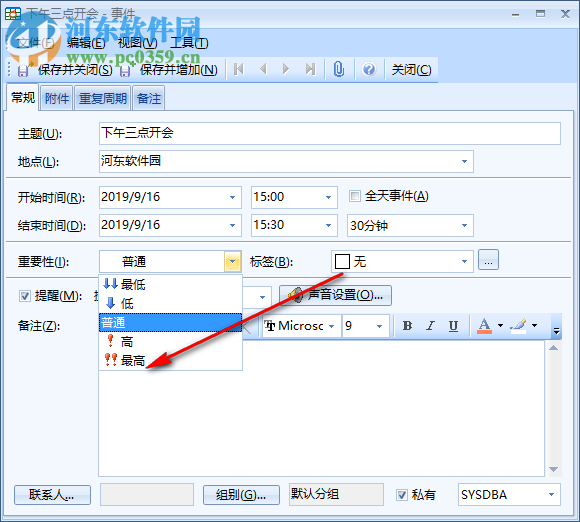Select high (高) importance option
The width and height of the screenshot is (580, 522).
(x=171, y=341)
